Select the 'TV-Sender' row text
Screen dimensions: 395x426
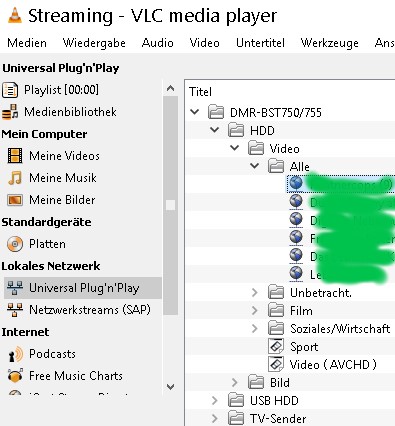(278, 419)
